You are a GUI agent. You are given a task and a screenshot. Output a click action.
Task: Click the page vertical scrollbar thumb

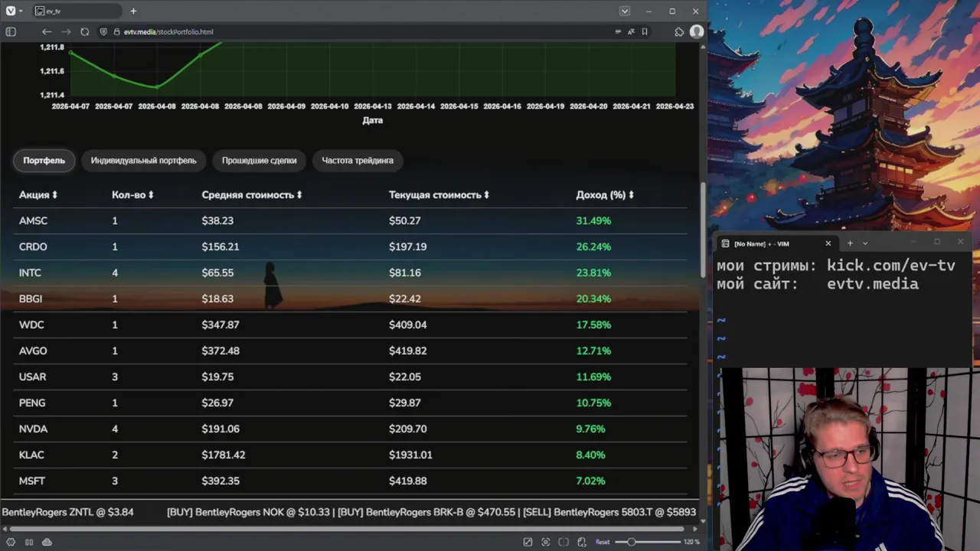703,230
